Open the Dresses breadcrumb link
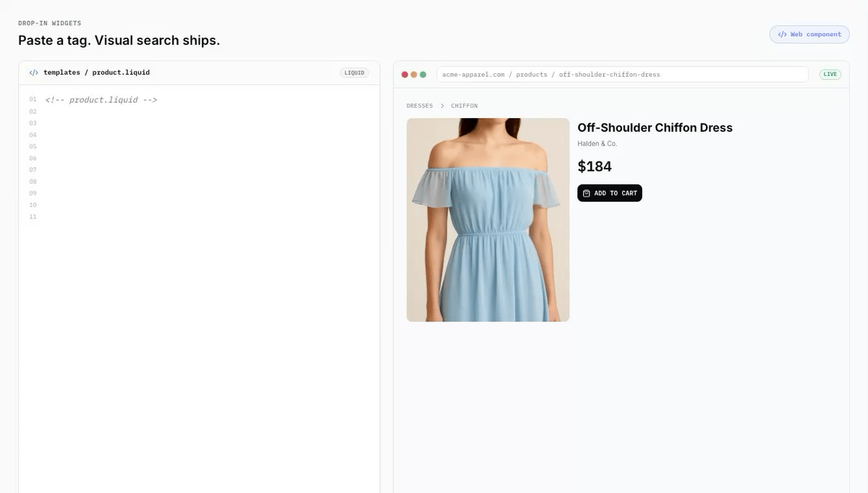Image resolution: width=868 pixels, height=493 pixels. point(420,106)
